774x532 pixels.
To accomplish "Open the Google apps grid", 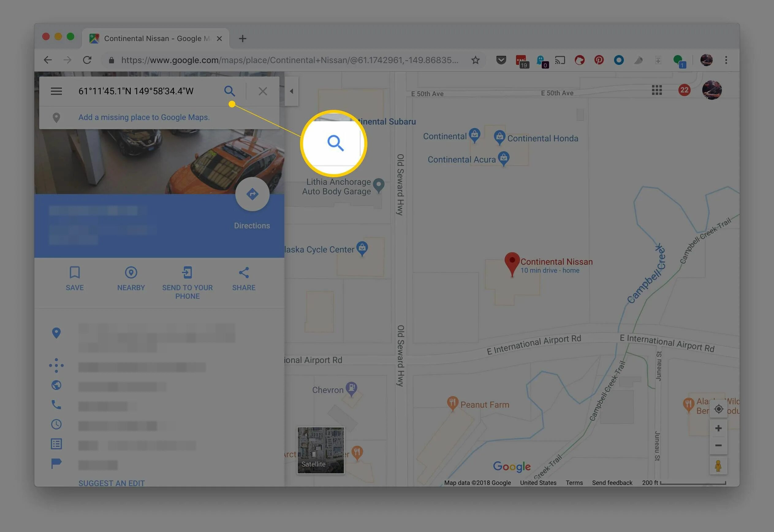I will point(657,90).
